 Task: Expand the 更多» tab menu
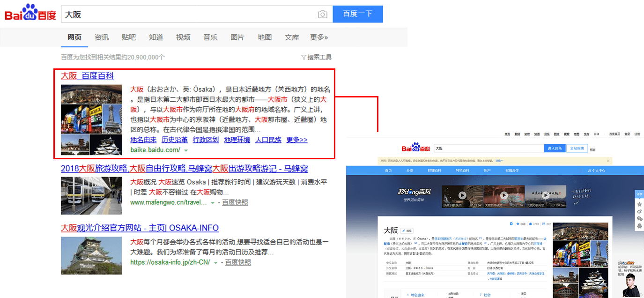tap(319, 37)
